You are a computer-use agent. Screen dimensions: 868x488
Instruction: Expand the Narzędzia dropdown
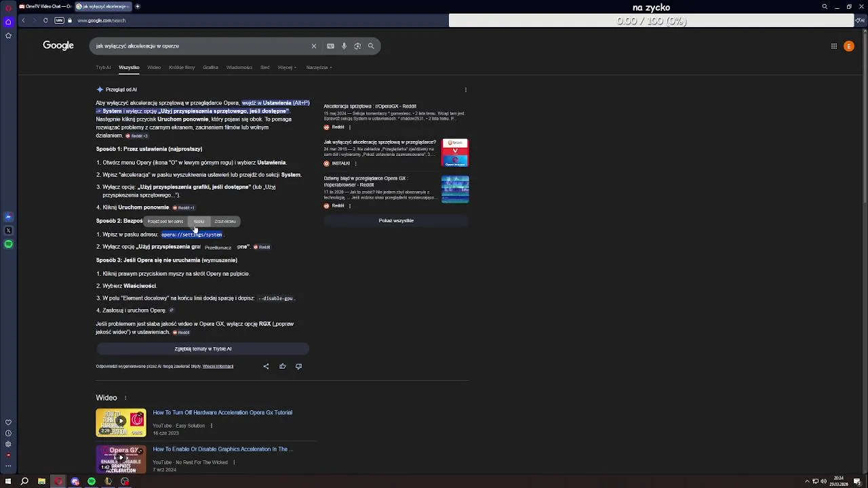point(318,67)
